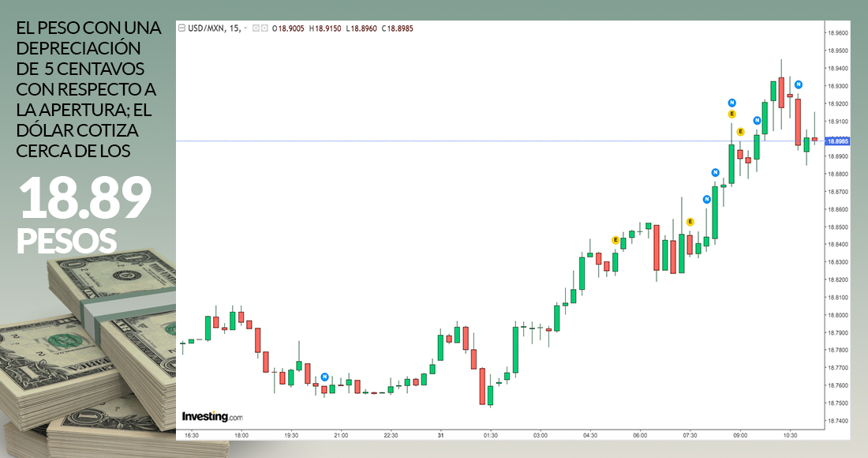Viewport: 868px width, 458px height.
Task: Click the 01:30 label on the time axis
Action: [x=490, y=435]
